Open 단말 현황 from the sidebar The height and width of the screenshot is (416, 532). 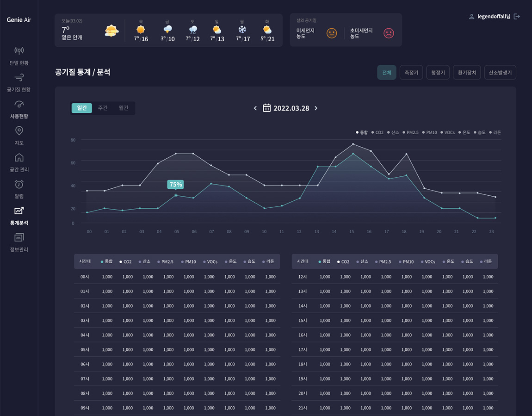click(19, 55)
